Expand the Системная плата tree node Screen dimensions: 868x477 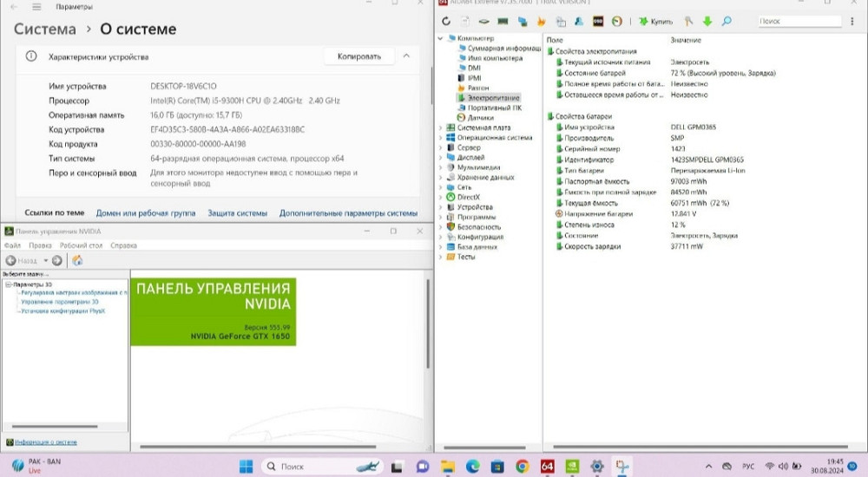441,127
